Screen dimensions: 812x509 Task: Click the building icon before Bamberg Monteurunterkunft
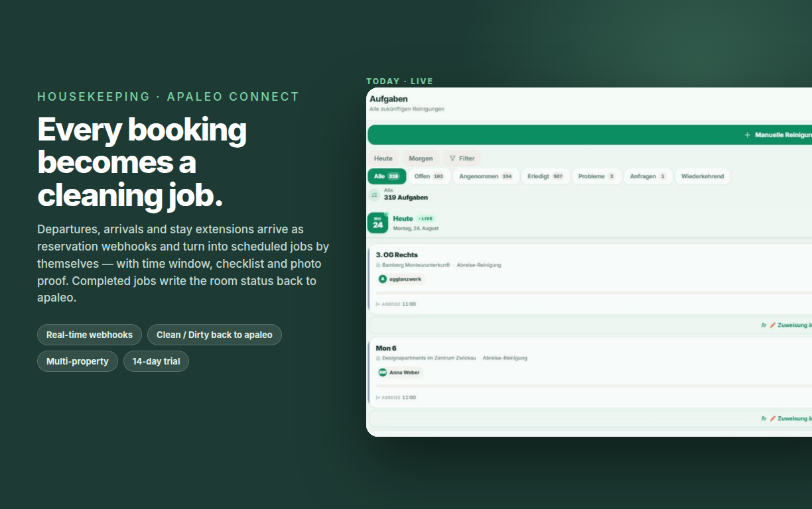[378, 265]
